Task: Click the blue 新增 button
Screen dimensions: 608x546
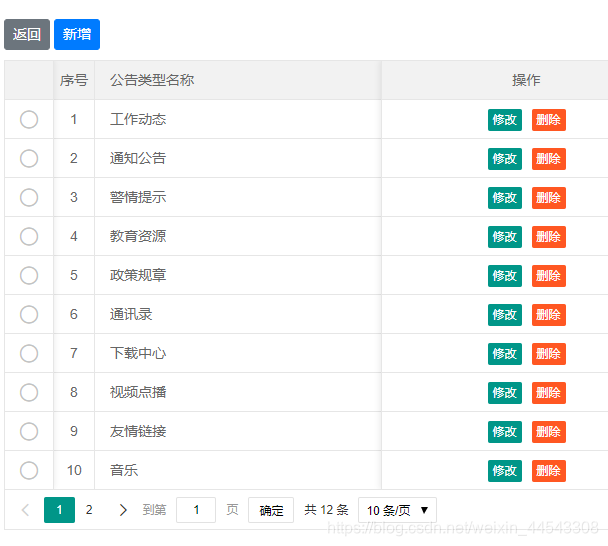Action: pos(77,35)
